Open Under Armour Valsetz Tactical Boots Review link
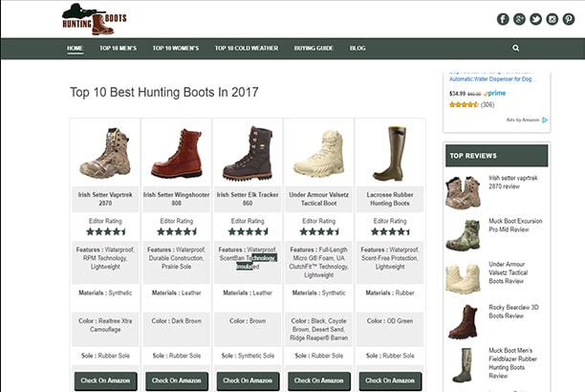 [509, 272]
